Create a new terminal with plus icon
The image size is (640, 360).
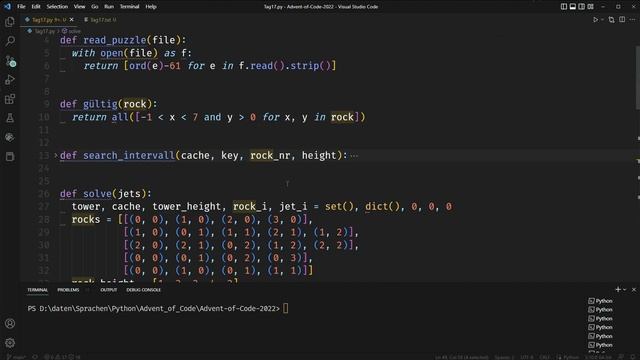pos(618,289)
